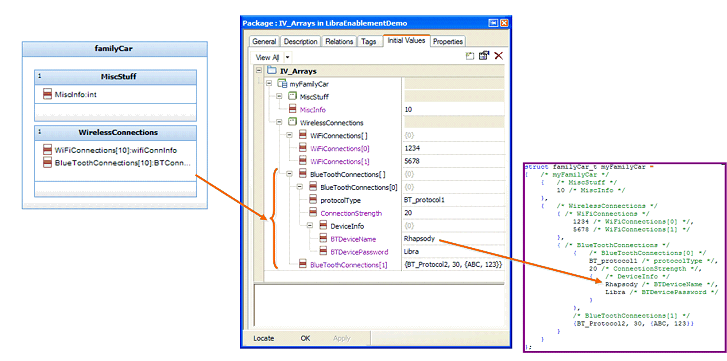Collapse the IV_Arrays root node

pos(259,71)
